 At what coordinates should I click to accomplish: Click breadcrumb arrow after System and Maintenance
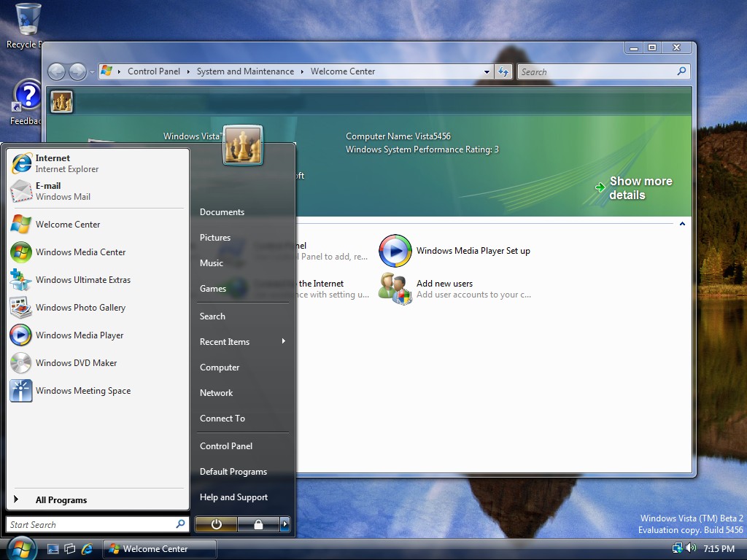(302, 72)
